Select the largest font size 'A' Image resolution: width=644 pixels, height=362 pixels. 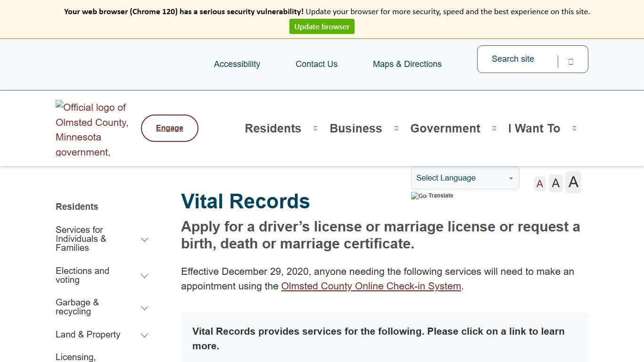pos(573,182)
